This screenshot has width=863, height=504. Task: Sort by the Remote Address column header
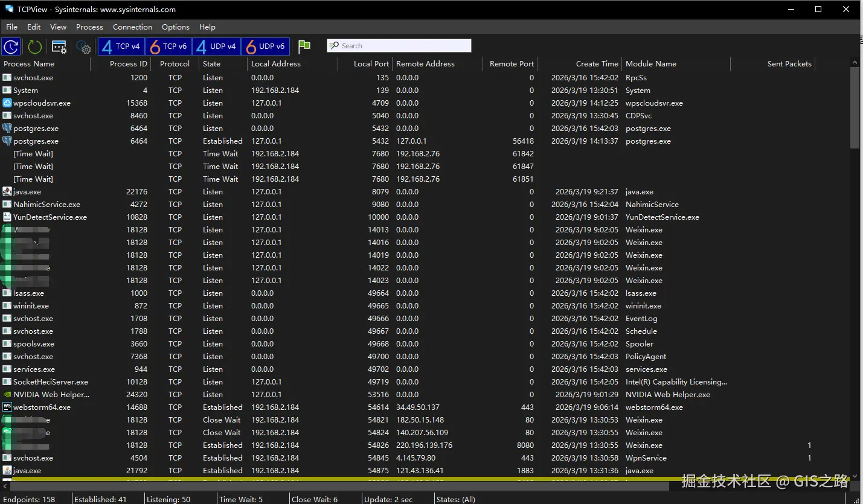point(438,64)
